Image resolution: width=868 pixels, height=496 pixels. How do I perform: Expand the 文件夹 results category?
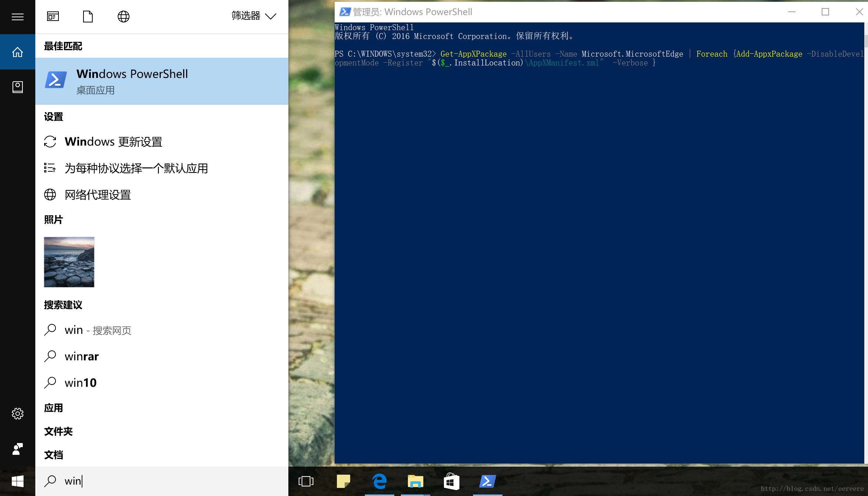(58, 432)
